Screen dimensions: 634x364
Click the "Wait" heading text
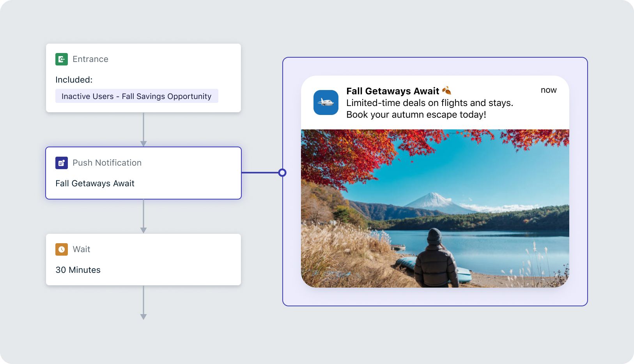coord(81,249)
